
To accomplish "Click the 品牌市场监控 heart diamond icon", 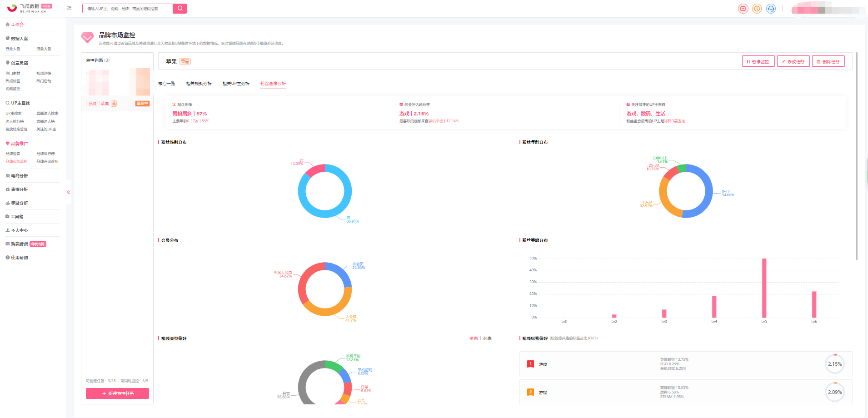I will tap(87, 37).
